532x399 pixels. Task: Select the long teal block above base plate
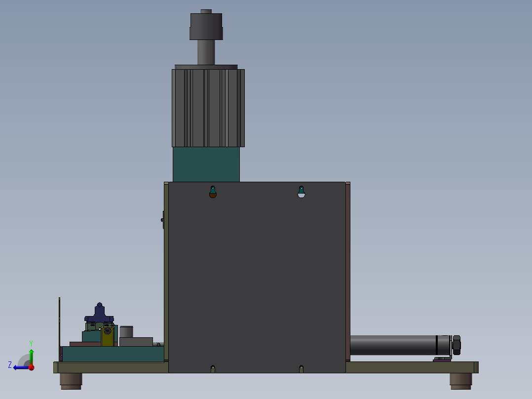click(113, 354)
